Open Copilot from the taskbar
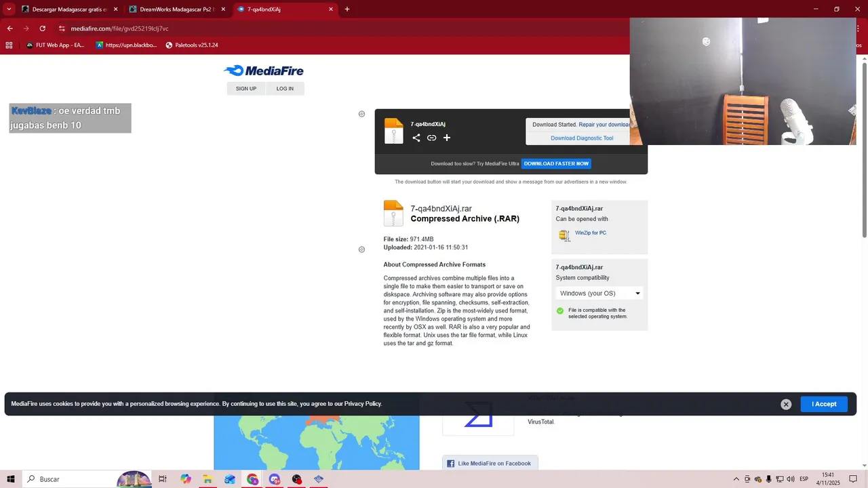This screenshot has height=488, width=868. pos(186,479)
